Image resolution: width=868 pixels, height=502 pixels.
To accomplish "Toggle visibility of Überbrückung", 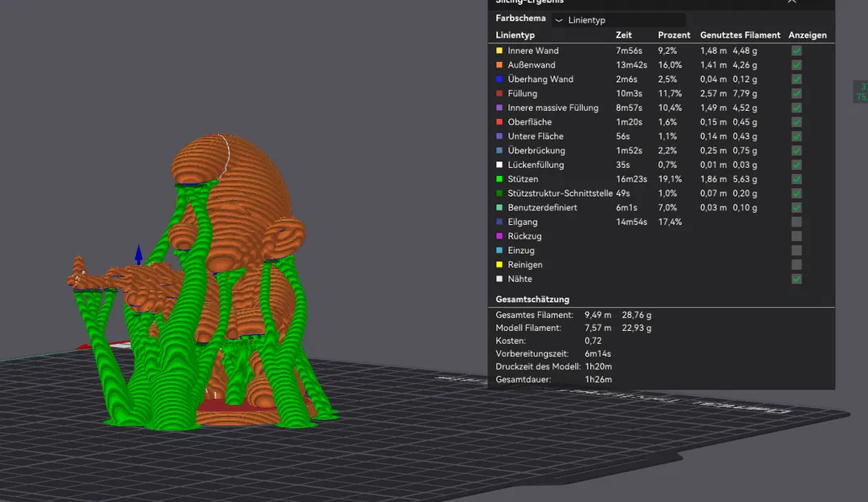I will coord(796,150).
